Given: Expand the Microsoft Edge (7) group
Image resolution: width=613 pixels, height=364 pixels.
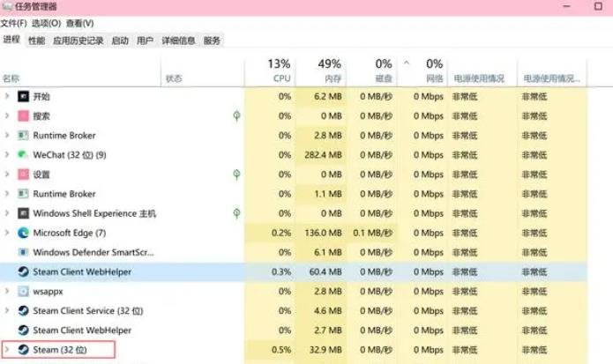Looking at the screenshot, I should pos(7,233).
